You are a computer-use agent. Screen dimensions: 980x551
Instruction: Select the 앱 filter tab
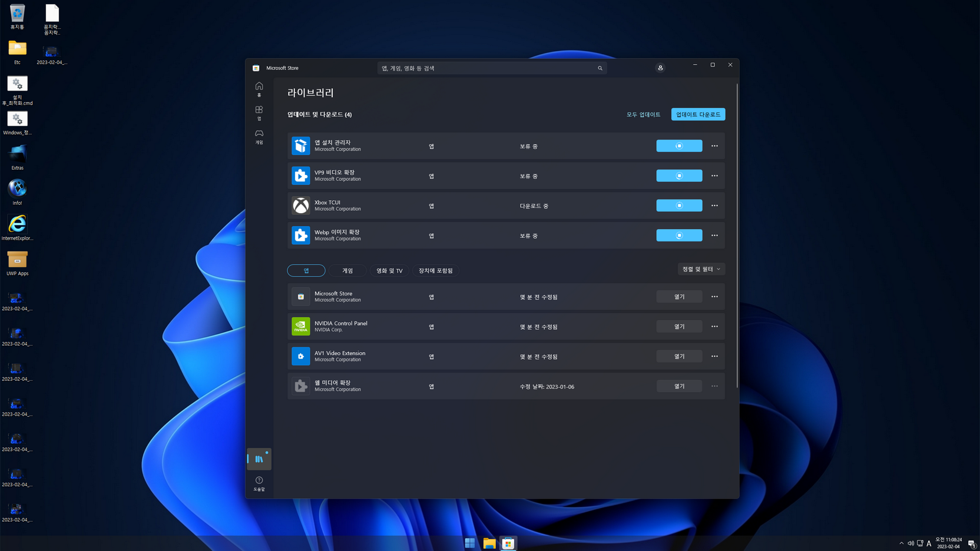click(x=306, y=270)
